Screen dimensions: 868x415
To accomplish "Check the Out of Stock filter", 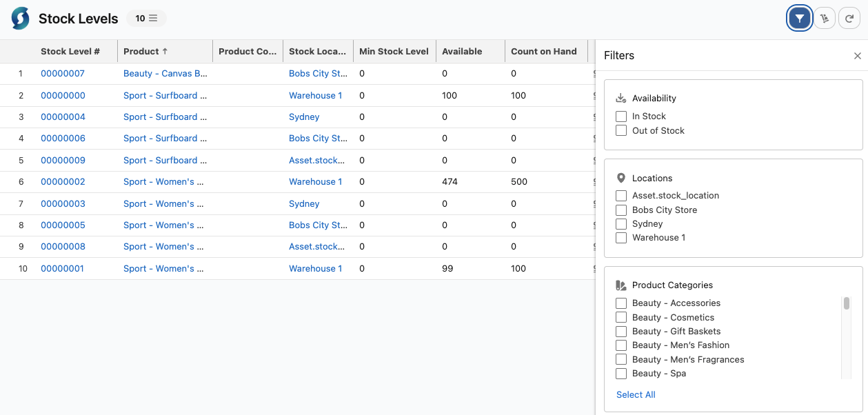I will [x=621, y=130].
